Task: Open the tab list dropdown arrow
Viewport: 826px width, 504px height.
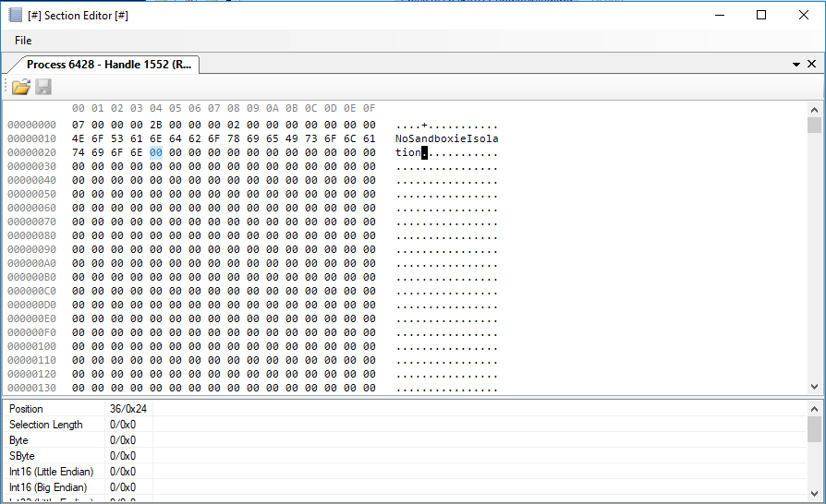Action: click(796, 65)
